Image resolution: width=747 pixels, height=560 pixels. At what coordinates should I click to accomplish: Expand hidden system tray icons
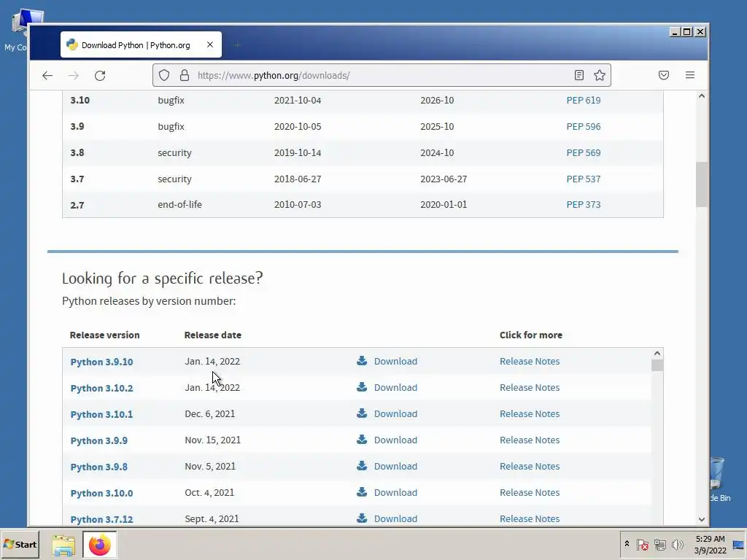627,544
